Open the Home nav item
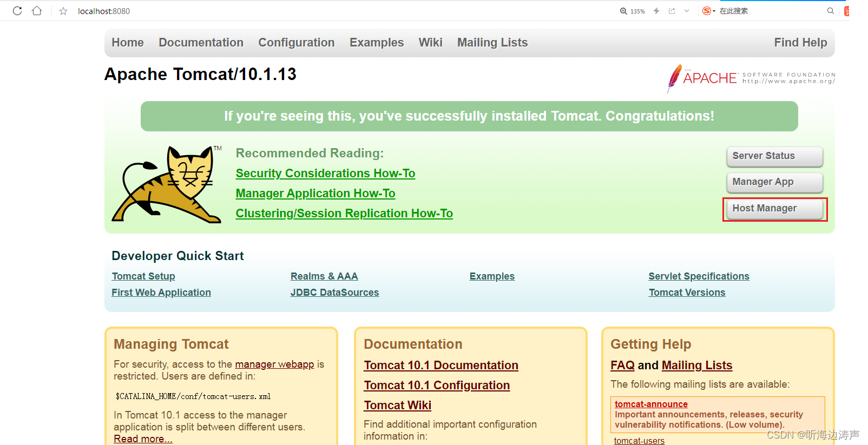The width and height of the screenshot is (868, 445). [x=128, y=42]
